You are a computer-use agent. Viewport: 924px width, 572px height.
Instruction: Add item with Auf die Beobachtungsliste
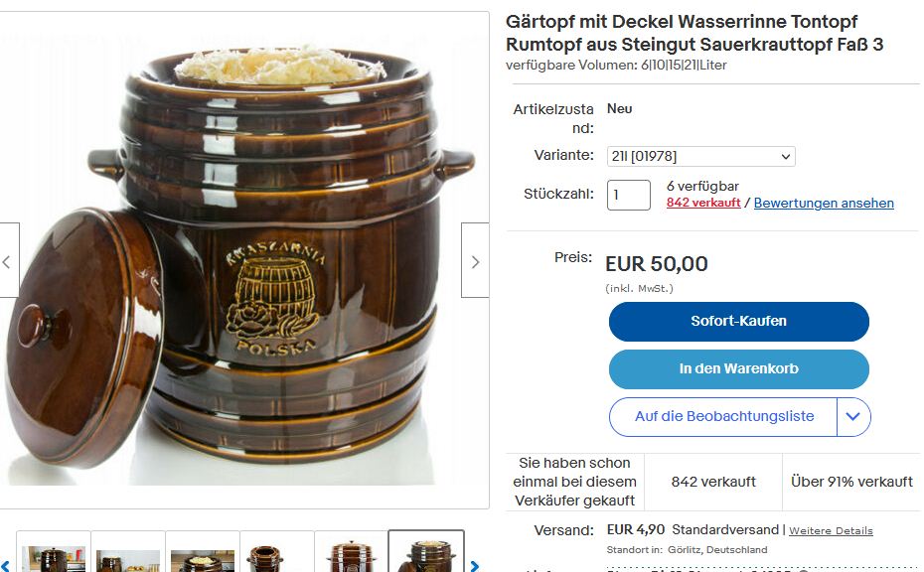723,417
